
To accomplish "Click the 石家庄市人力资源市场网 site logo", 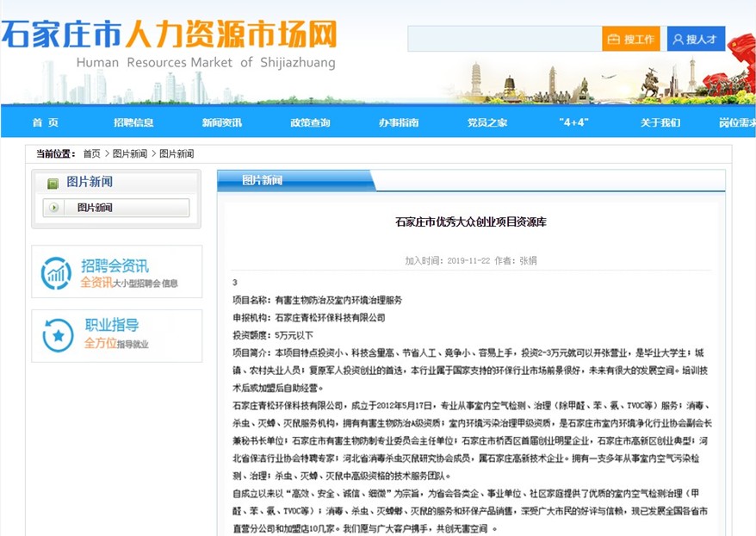I will (169, 36).
